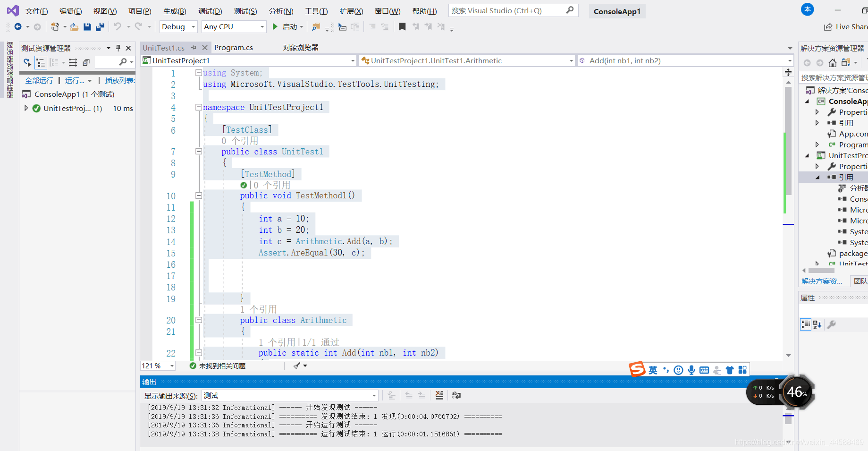Viewport: 868px width, 451px height.
Task: Click the Sogou microphone voice input icon
Action: [x=691, y=370]
